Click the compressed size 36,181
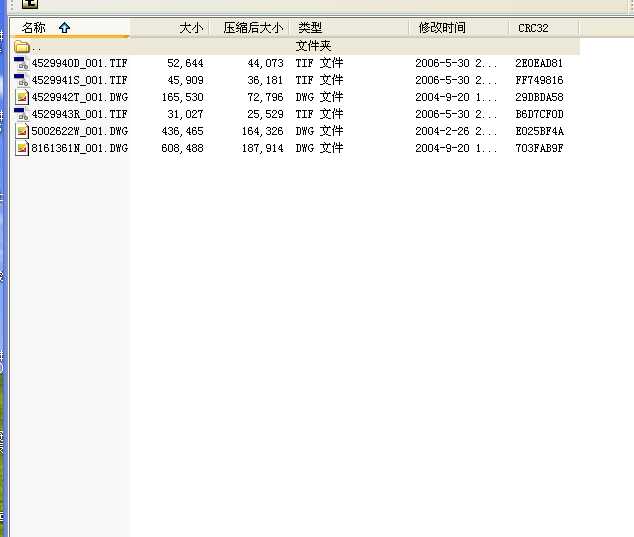The height and width of the screenshot is (537, 634). tap(265, 80)
